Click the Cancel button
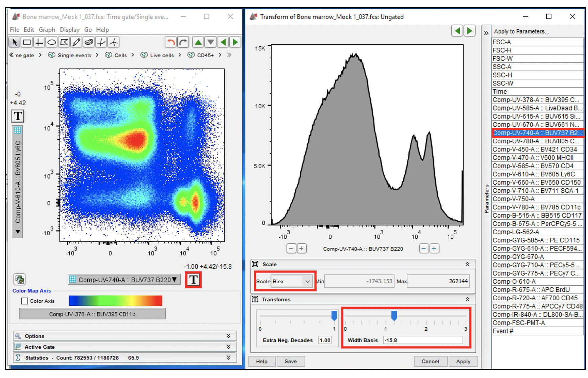This screenshot has height=378, width=588. pos(430,361)
